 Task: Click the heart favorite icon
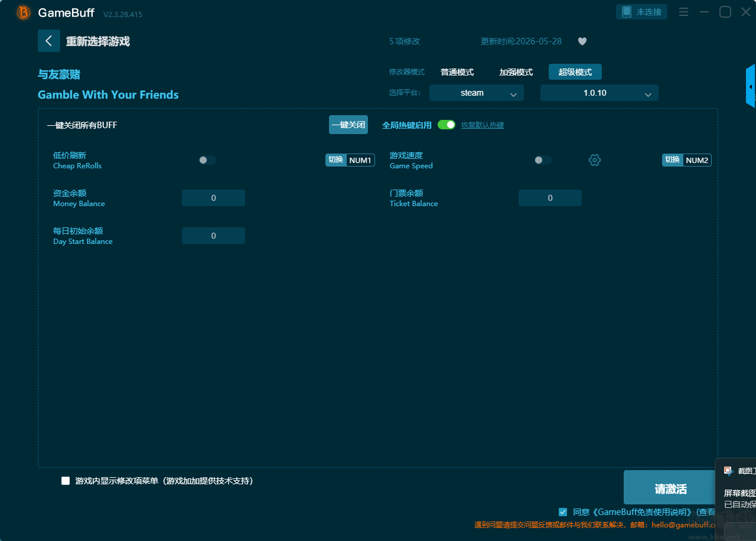click(x=582, y=41)
